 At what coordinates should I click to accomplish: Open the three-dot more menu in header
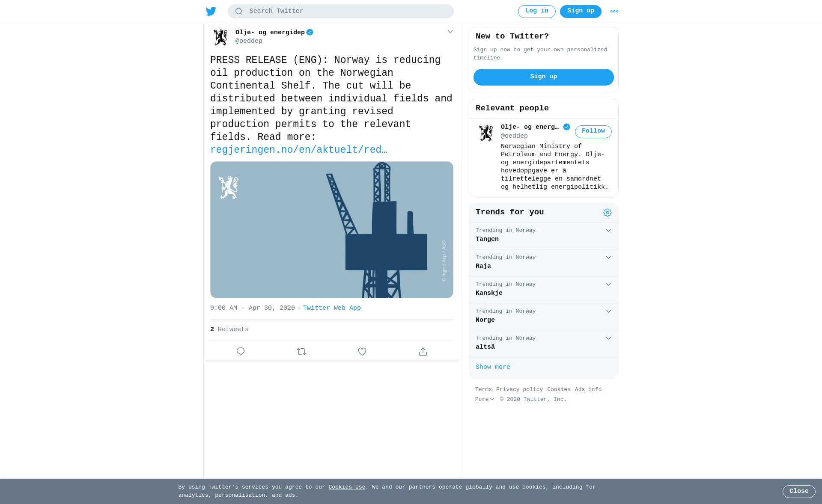(x=614, y=12)
